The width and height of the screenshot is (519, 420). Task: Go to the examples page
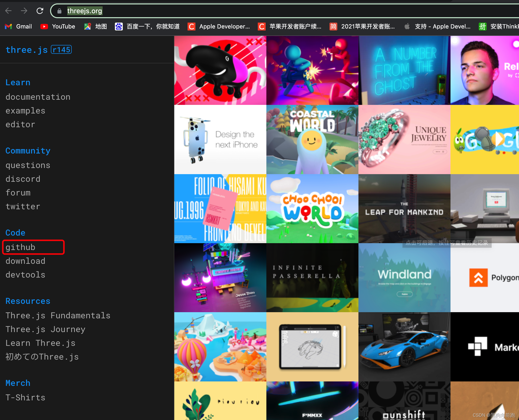pos(25,111)
